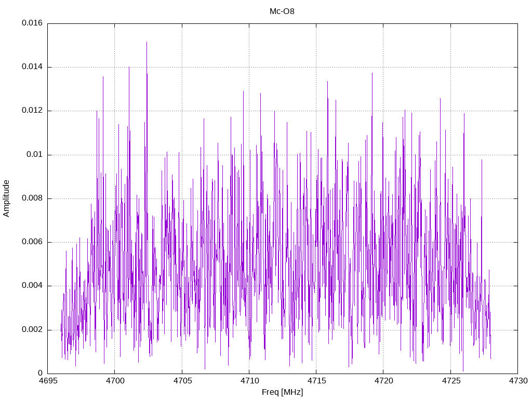Click the Amplitude y-axis label
The width and height of the screenshot is (532, 399).
coord(6,198)
